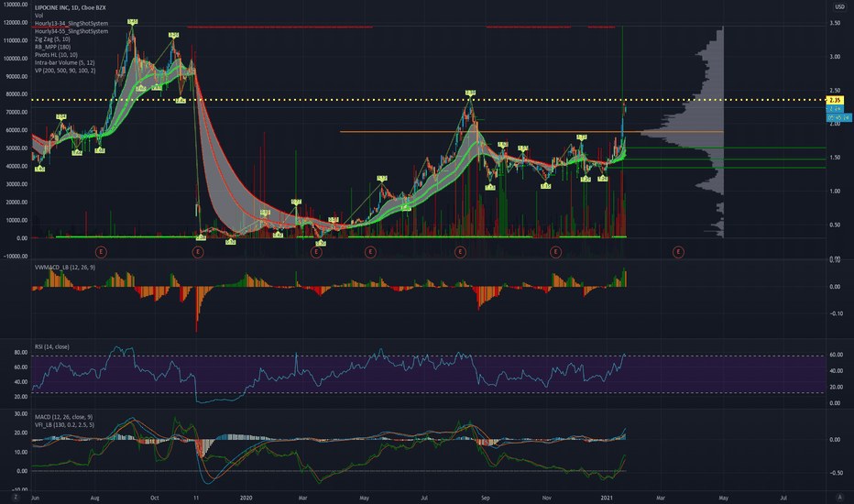Select the VP (200, 500, 90, 100, 2) legend
The width and height of the screenshot is (854, 504).
[x=65, y=71]
